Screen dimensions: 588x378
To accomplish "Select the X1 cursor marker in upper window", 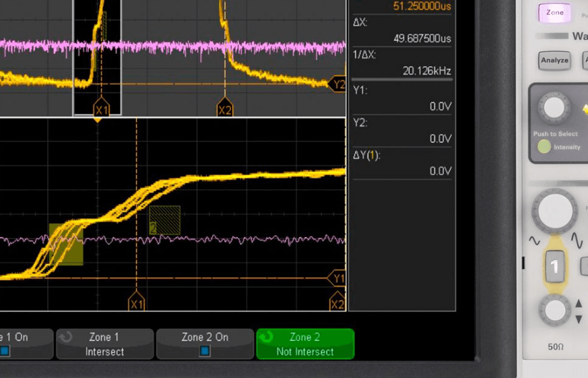I will pos(101,107).
